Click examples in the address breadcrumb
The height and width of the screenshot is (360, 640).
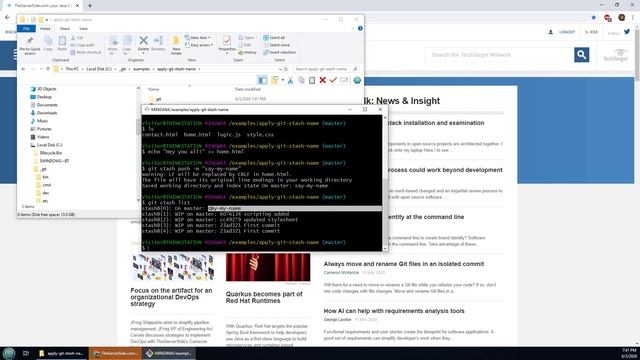pos(141,69)
